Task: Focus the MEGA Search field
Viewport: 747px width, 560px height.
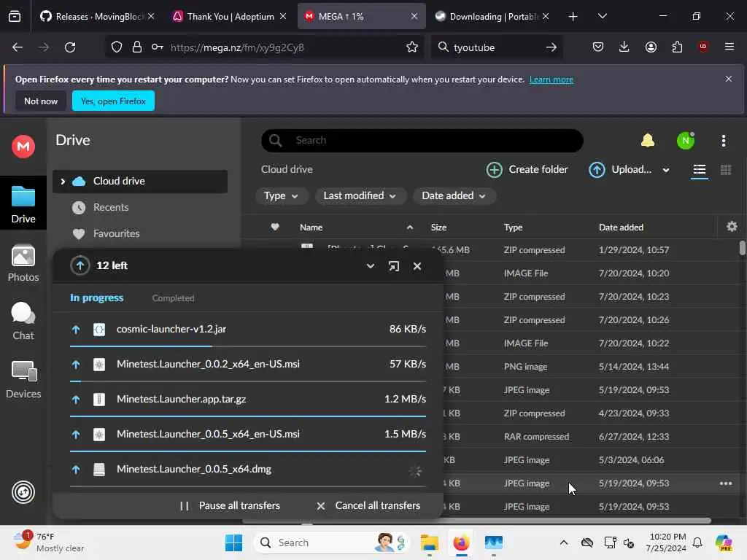Action: (x=422, y=141)
